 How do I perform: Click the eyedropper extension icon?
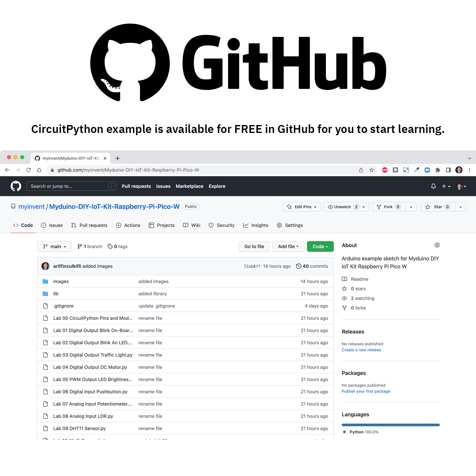coord(417,170)
